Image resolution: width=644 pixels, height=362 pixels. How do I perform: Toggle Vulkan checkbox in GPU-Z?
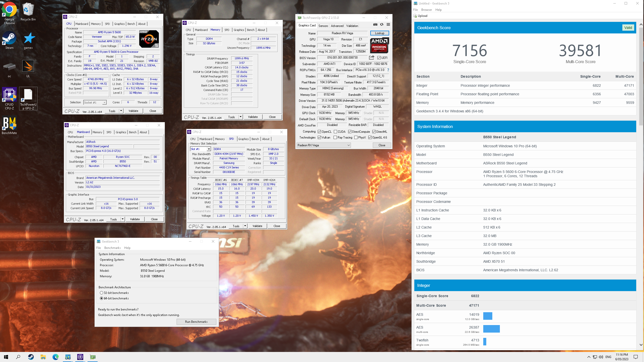[319, 138]
